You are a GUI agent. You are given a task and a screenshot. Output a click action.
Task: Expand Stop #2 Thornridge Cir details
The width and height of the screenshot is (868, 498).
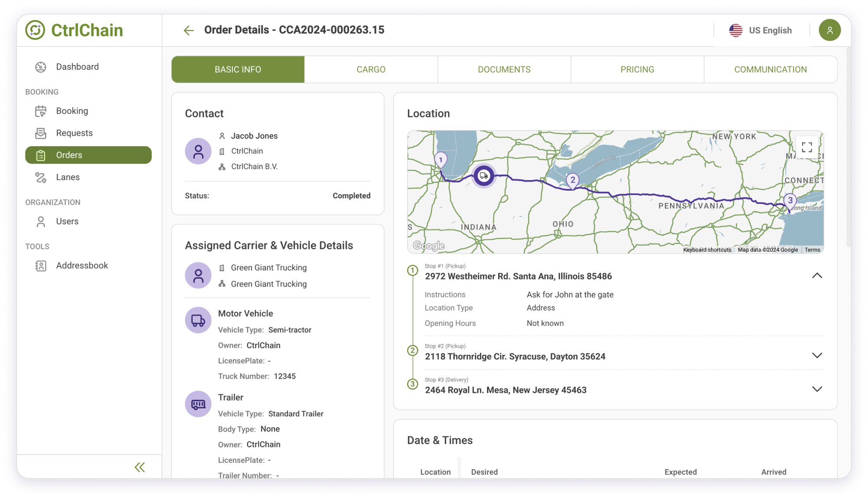tap(817, 356)
